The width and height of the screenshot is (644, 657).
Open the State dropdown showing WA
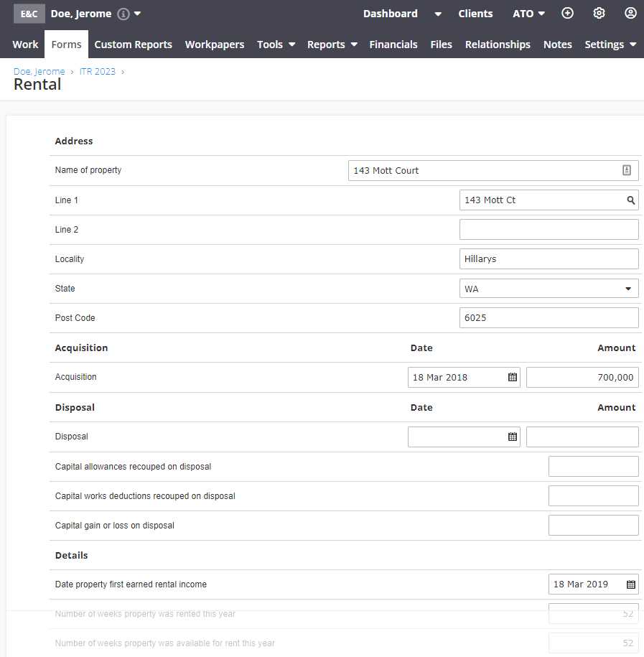coord(549,288)
